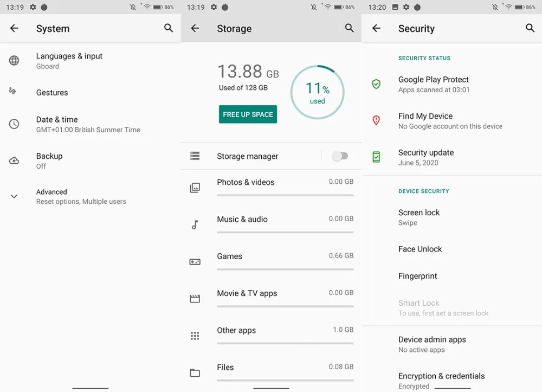Tap the Files folder icon

click(x=195, y=372)
